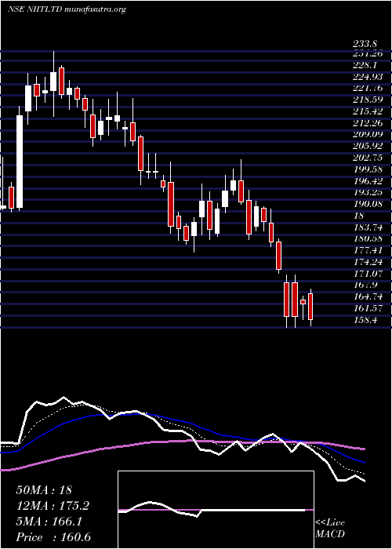Click the 161.57 price label
392x549 pixels.
(x=368, y=307)
